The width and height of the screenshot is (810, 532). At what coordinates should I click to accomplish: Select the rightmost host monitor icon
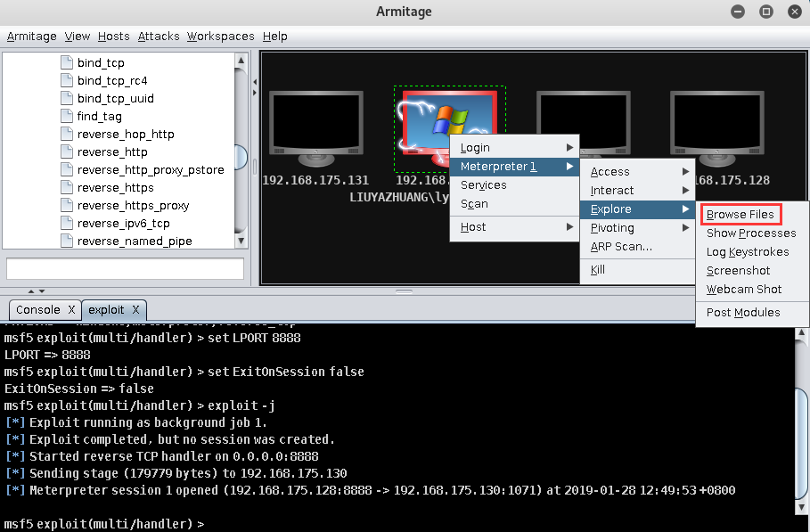(x=717, y=129)
